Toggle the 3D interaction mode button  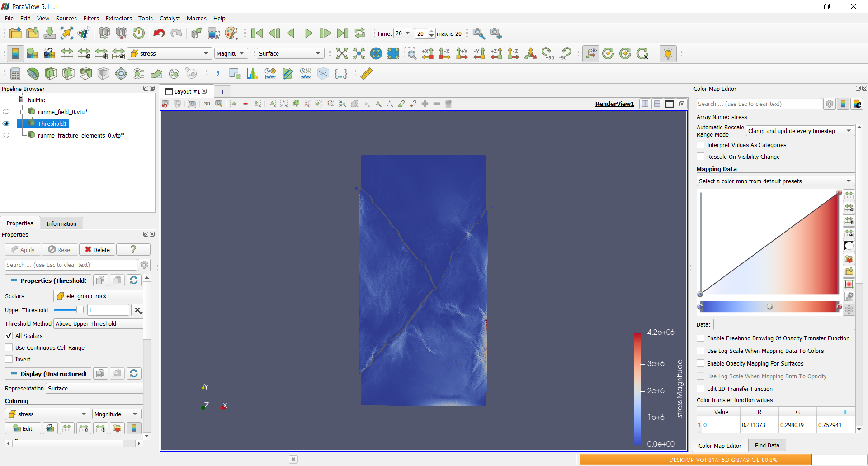[x=207, y=104]
